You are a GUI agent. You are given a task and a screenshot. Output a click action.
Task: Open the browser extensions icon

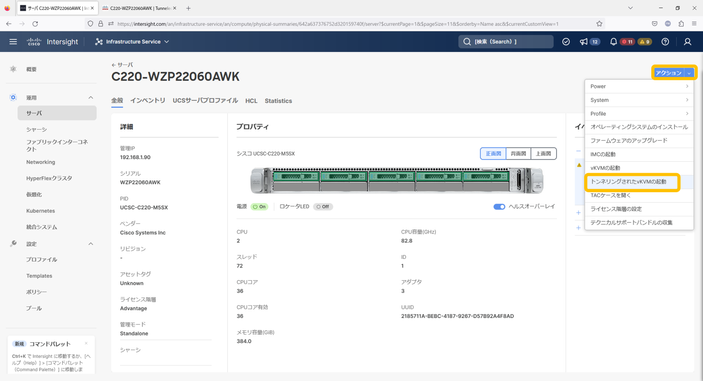(681, 24)
